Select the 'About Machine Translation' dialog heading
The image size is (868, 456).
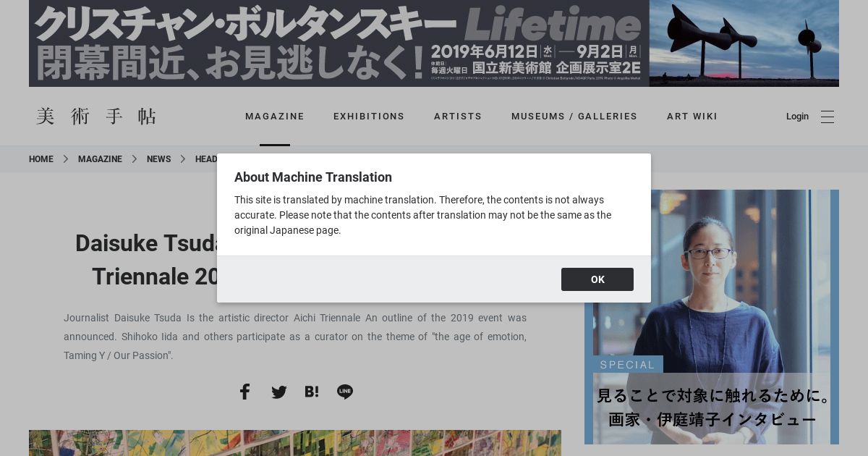click(x=313, y=177)
